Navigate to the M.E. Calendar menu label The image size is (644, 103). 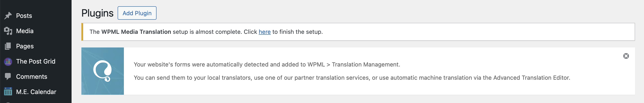tap(36, 92)
